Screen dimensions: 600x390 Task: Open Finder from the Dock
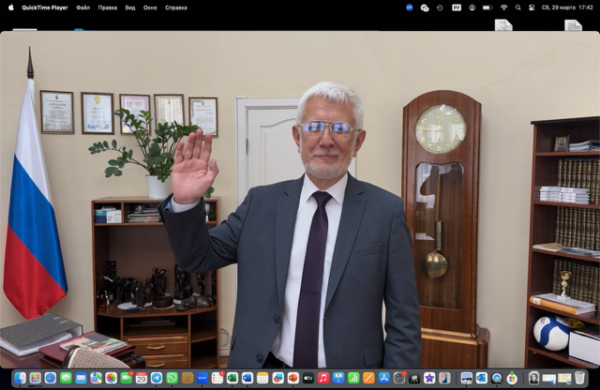(20, 378)
